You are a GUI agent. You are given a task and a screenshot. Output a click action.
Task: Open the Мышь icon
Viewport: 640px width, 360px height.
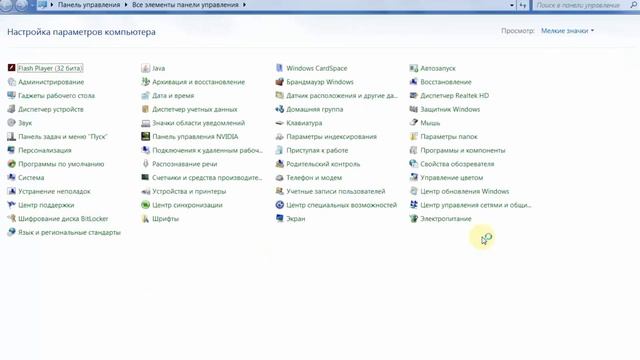(413, 123)
